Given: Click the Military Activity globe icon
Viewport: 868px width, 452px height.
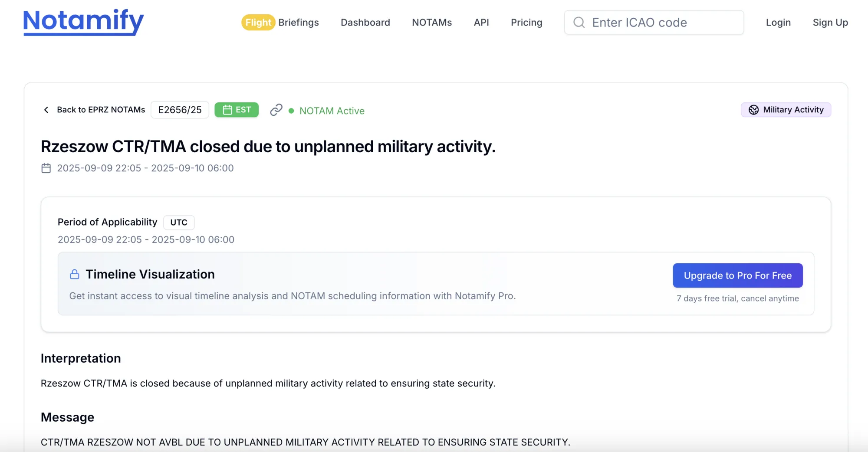Looking at the screenshot, I should pos(753,110).
